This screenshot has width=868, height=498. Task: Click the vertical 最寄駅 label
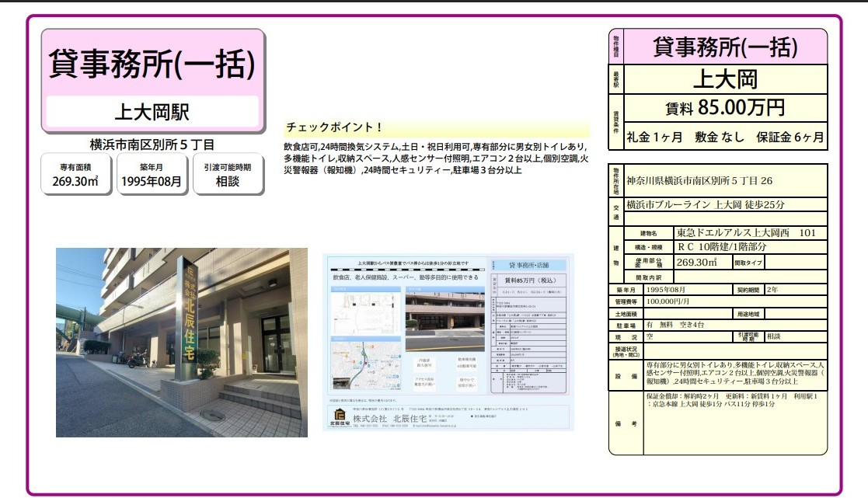(615, 79)
